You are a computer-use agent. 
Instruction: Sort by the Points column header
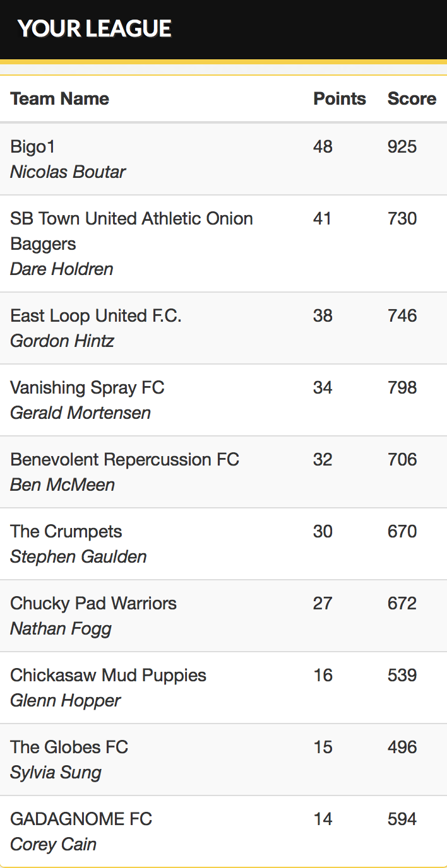point(340,98)
